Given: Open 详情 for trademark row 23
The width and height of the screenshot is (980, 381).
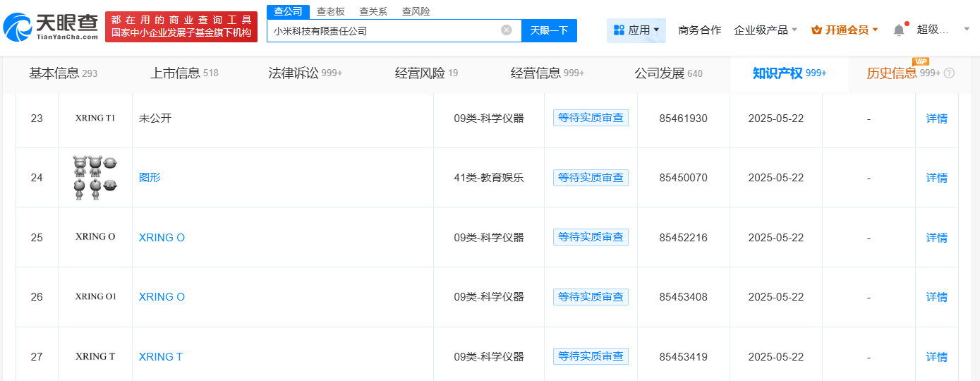Looking at the screenshot, I should point(936,119).
